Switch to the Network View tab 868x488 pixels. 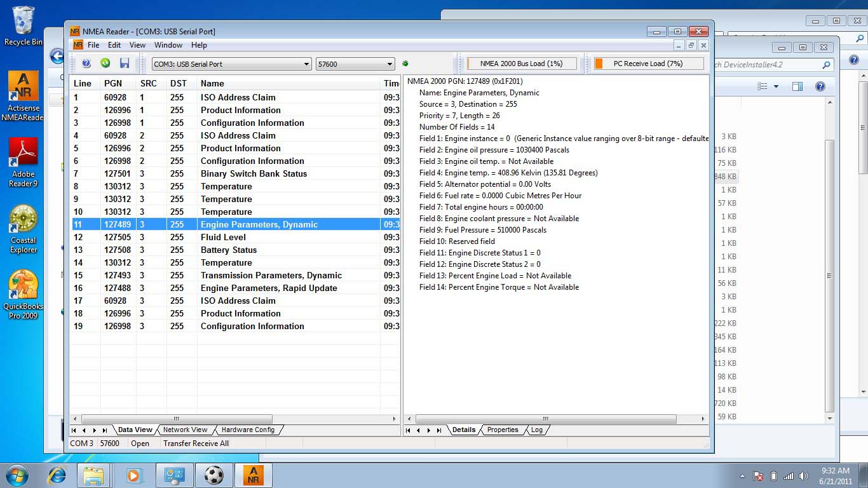coord(185,430)
